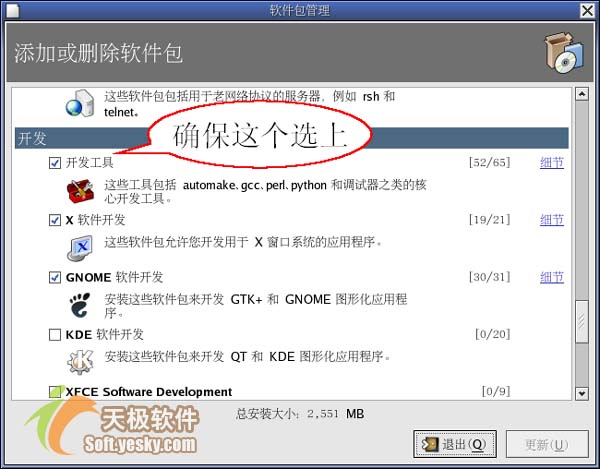This screenshot has width=600, height=469.
Task: Click the scrollbar up arrow
Action: 582,94
